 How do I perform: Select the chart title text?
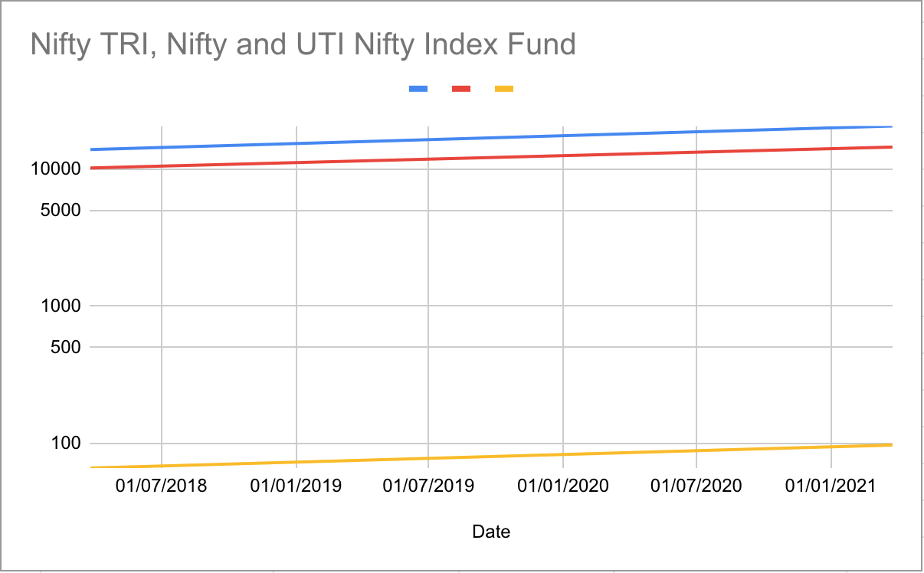[x=303, y=45]
